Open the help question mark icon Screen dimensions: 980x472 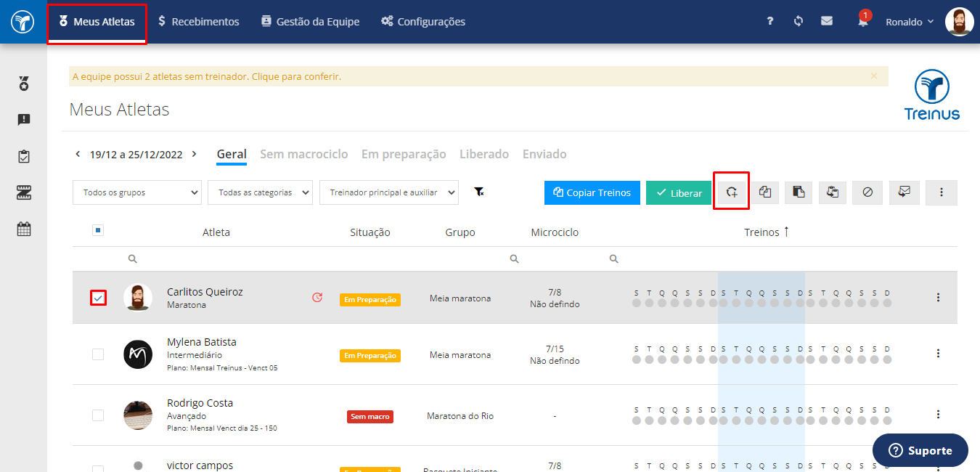point(770,21)
